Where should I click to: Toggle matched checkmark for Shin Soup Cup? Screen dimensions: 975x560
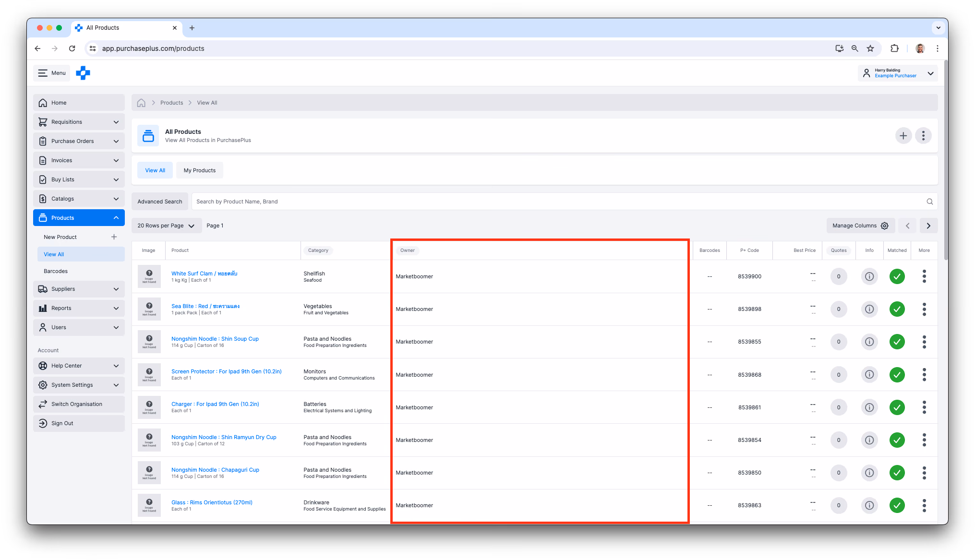point(897,342)
